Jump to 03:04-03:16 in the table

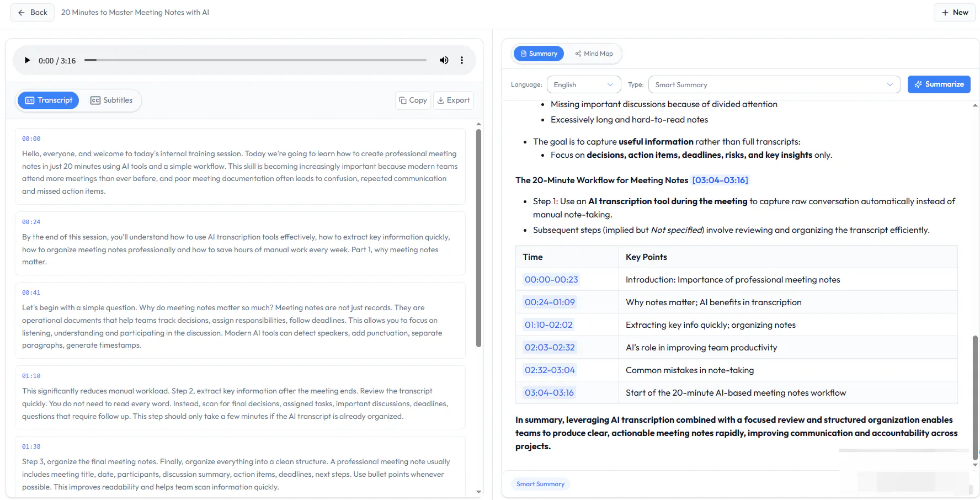pos(549,393)
